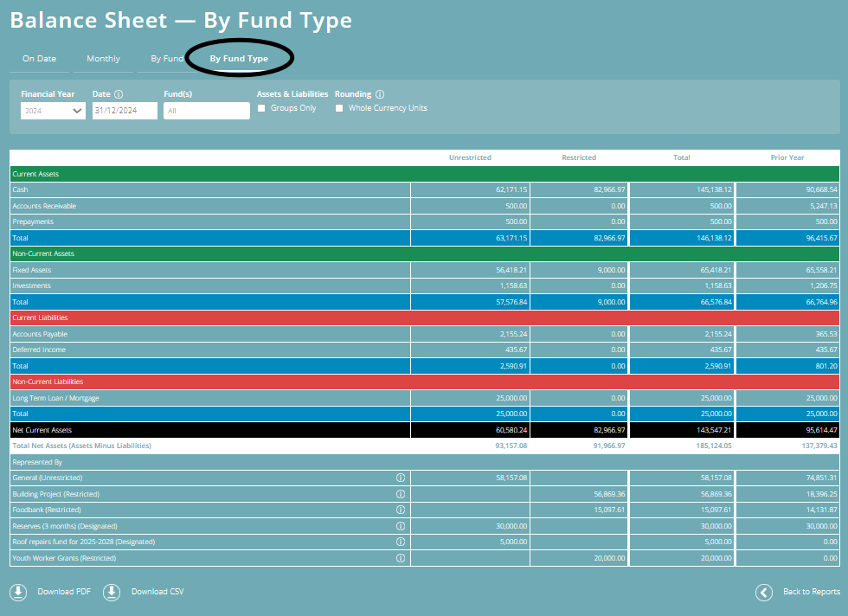Enable the Groups Only checkbox
Image resolution: width=848 pixels, height=616 pixels.
261,108
